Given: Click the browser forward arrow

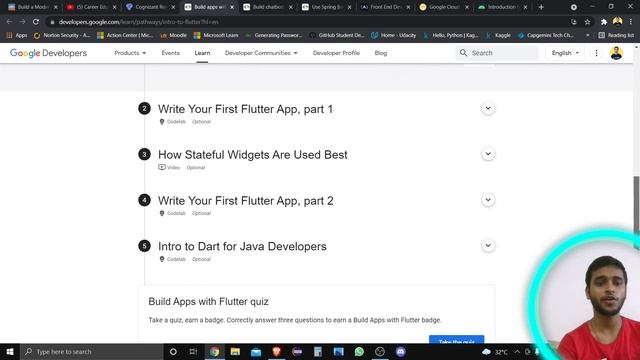Looking at the screenshot, I should tap(22, 22).
